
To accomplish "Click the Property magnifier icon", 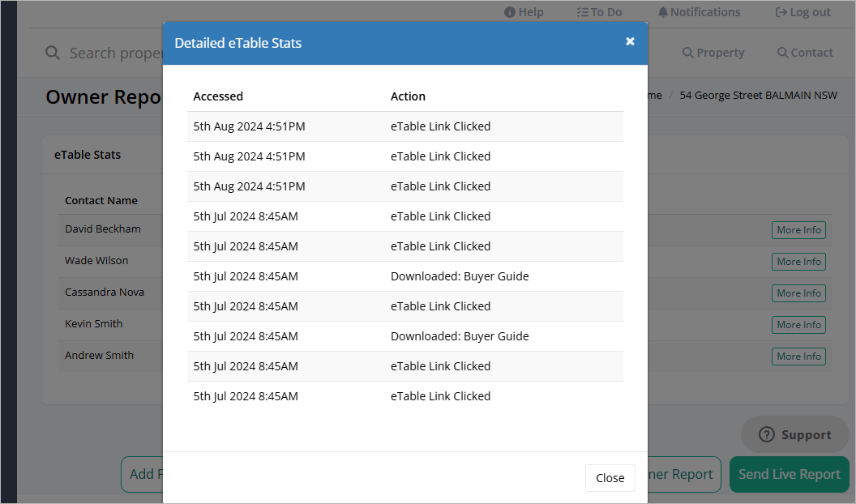I will tap(688, 53).
